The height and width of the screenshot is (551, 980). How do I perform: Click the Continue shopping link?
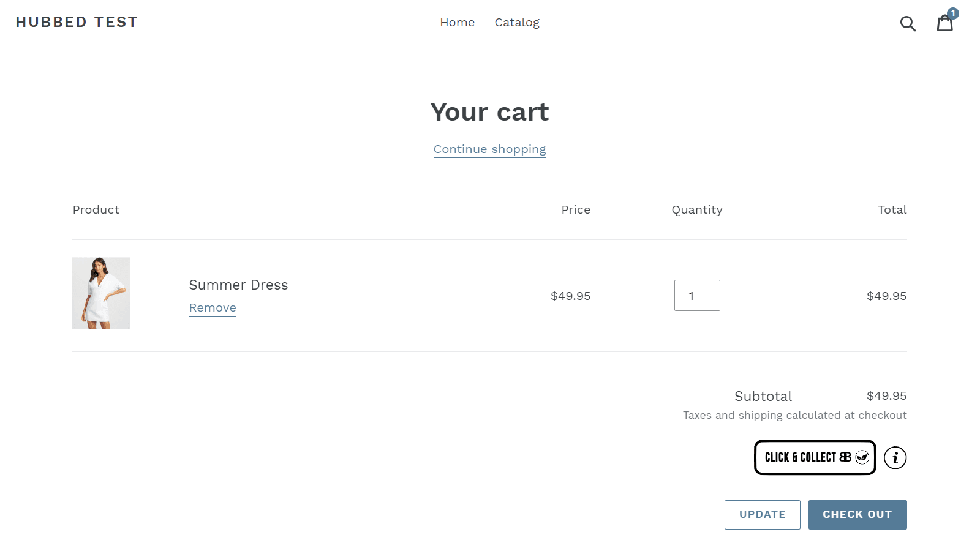(x=489, y=149)
